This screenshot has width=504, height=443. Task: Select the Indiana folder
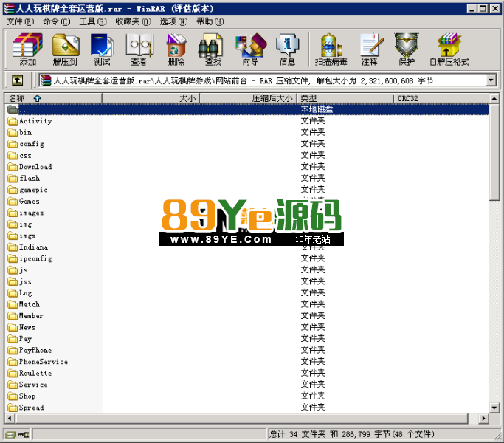click(28, 247)
